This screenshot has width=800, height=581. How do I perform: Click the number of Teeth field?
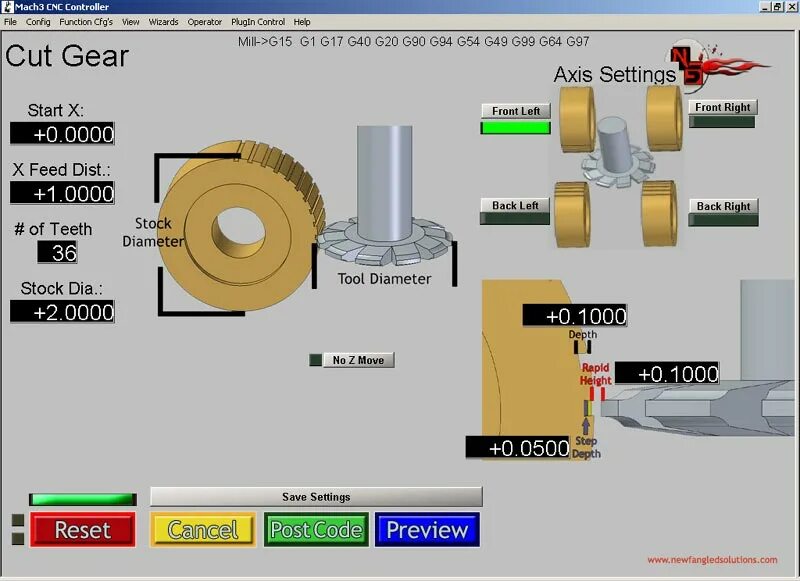pos(57,252)
